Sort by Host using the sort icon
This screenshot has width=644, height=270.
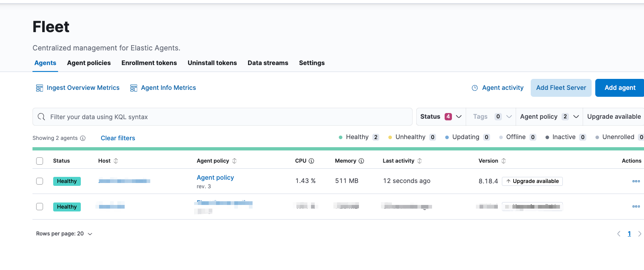[116, 161]
